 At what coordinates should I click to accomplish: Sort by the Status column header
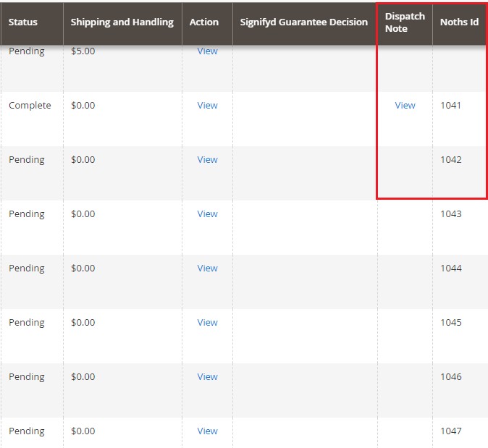(x=23, y=22)
